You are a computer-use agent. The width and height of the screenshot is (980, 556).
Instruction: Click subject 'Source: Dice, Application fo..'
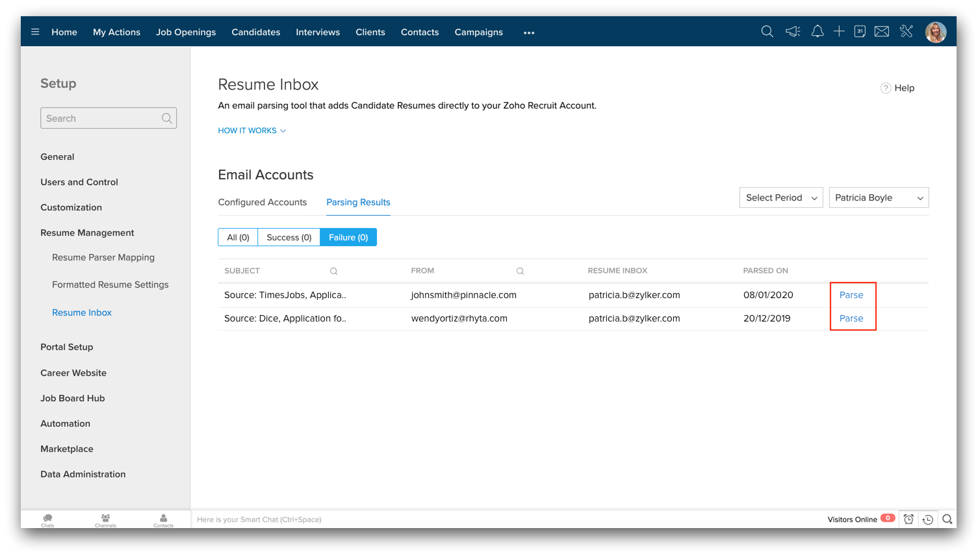pyautogui.click(x=285, y=318)
